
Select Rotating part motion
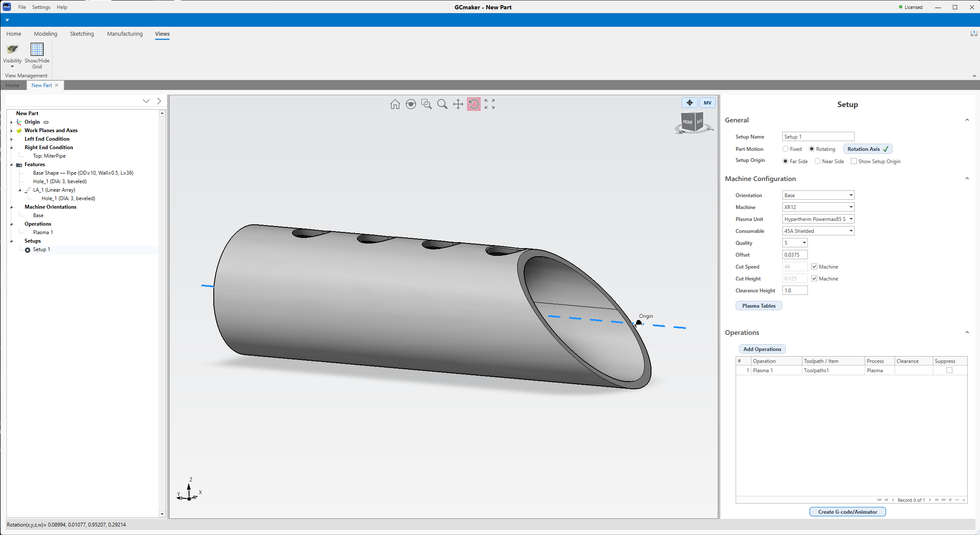(812, 149)
